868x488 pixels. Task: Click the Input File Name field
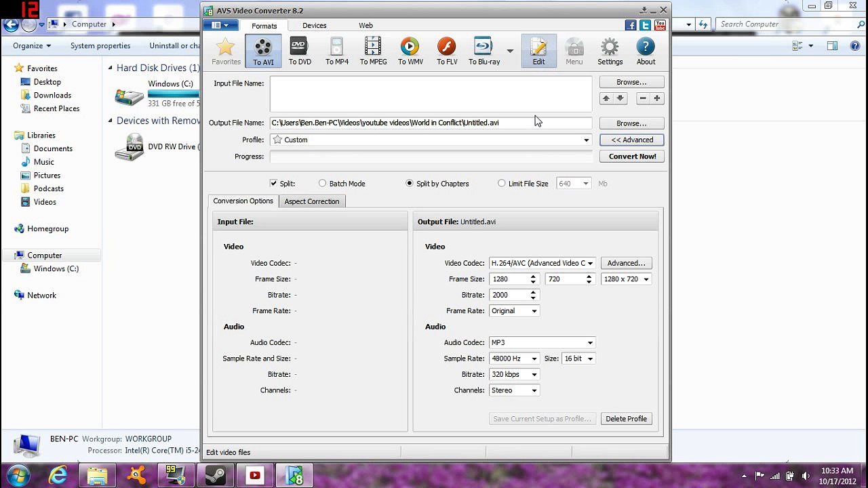431,94
